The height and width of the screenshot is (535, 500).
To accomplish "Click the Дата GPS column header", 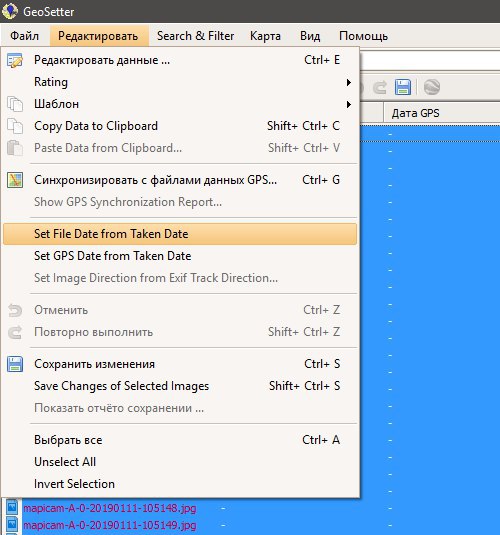I will coord(442,113).
